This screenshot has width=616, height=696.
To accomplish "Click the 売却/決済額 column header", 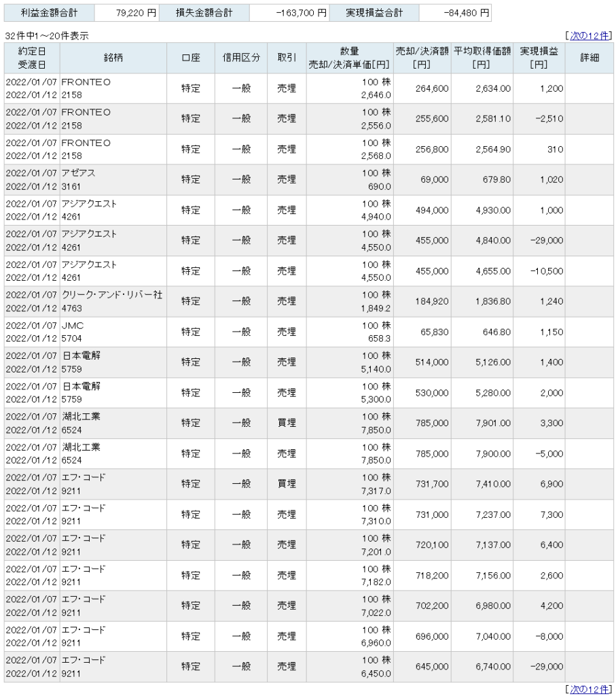I will click(x=422, y=58).
